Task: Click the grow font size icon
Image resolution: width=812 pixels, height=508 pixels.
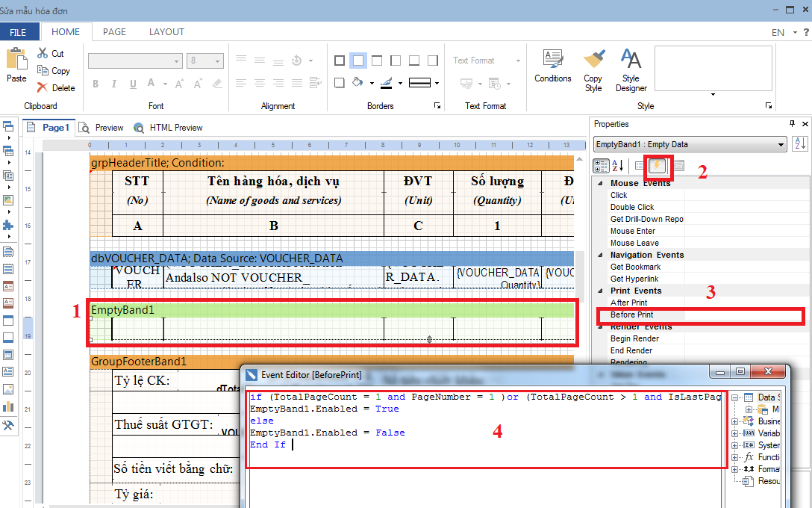Action: 179,84
